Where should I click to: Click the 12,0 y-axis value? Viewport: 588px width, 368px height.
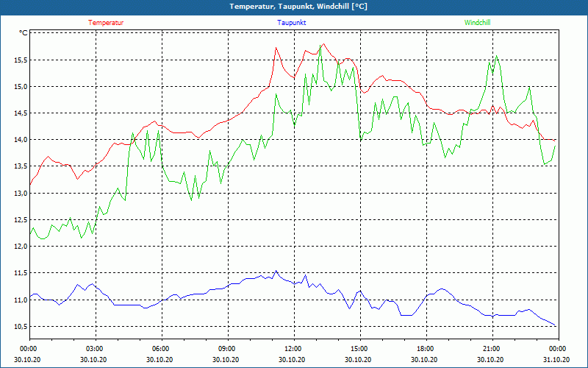21,247
